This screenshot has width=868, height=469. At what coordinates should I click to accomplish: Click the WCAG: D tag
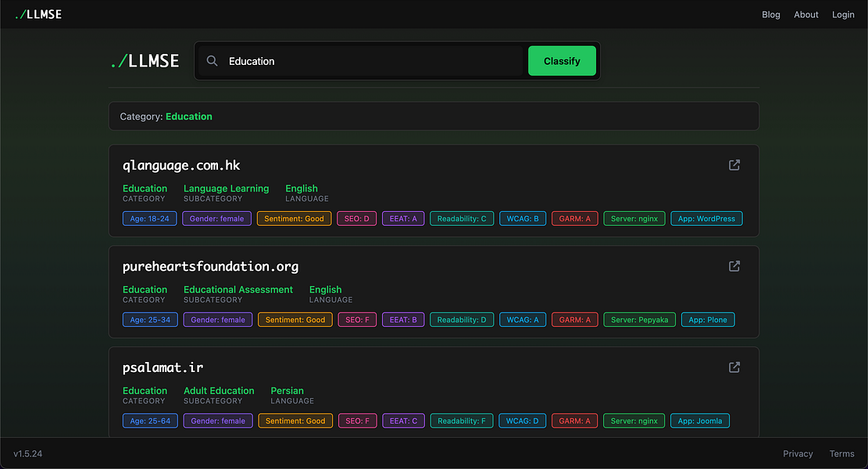tap(522, 421)
